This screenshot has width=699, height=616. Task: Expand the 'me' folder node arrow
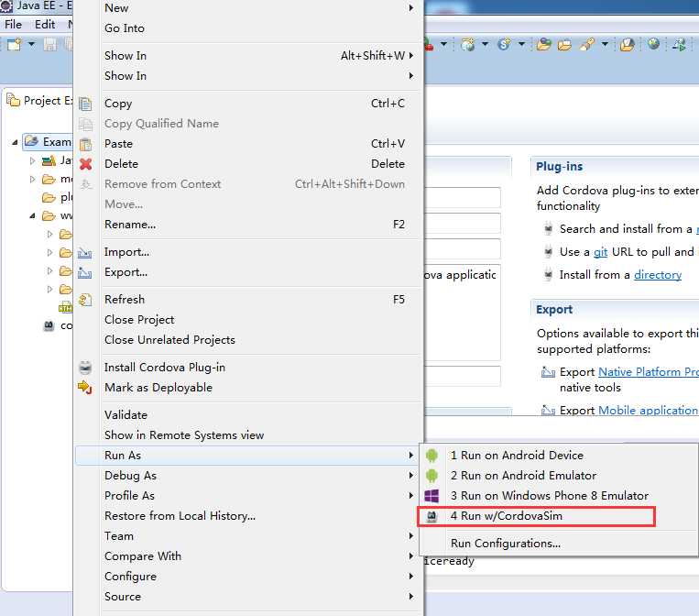(32, 180)
